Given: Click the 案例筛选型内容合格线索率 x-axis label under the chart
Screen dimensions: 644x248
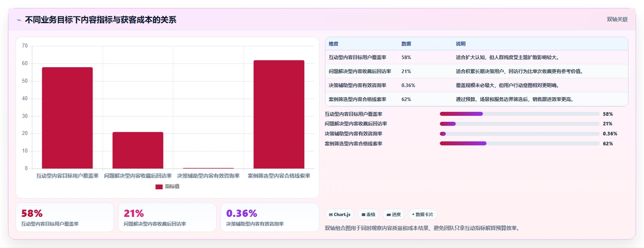Looking at the screenshot, I should click(279, 176).
